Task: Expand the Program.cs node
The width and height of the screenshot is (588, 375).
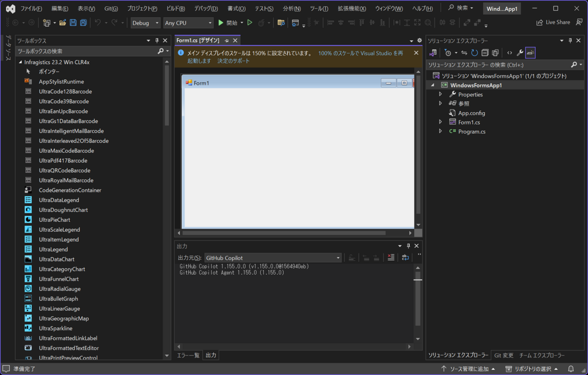Action: pos(441,131)
